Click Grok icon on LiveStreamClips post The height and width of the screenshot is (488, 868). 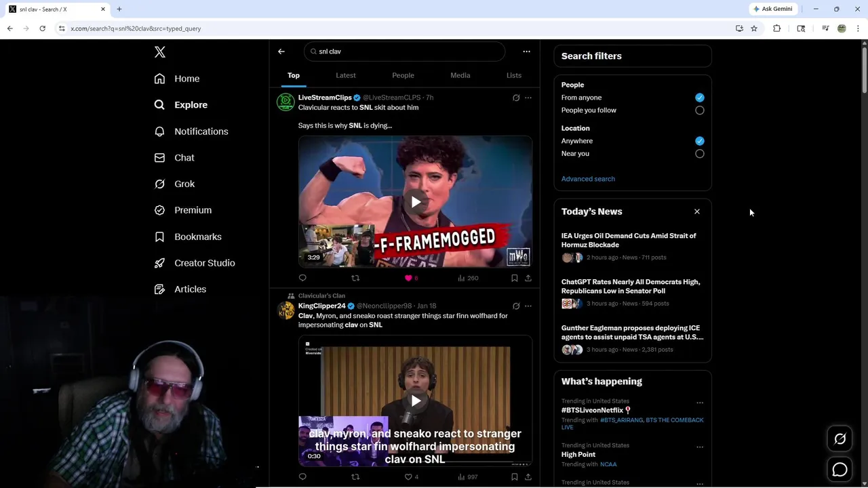pyautogui.click(x=516, y=98)
